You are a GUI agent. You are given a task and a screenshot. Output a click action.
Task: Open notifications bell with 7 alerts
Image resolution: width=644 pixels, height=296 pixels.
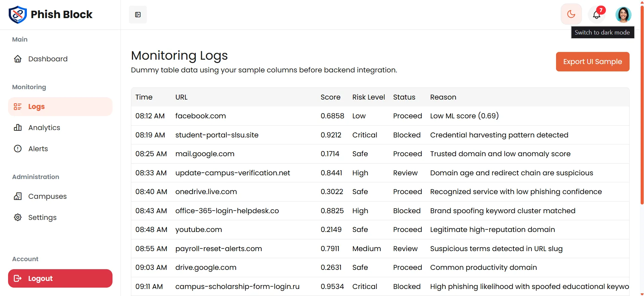(x=597, y=14)
